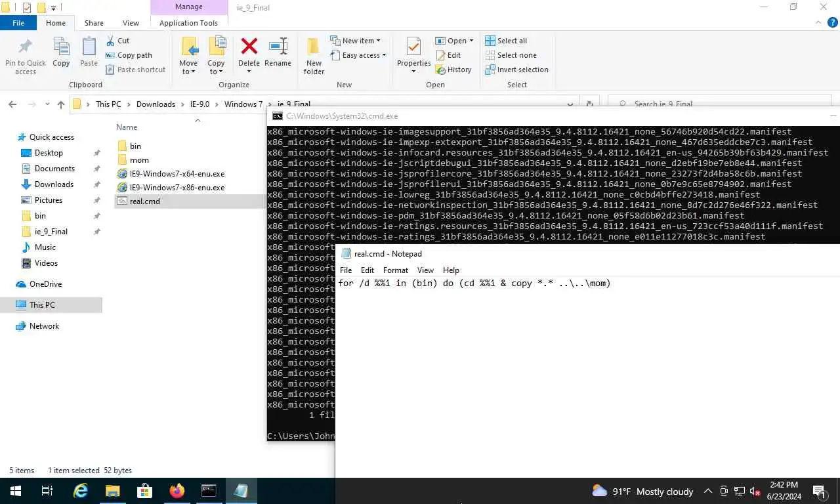
Task: Click Cut in the Clipboard group
Action: (118, 41)
